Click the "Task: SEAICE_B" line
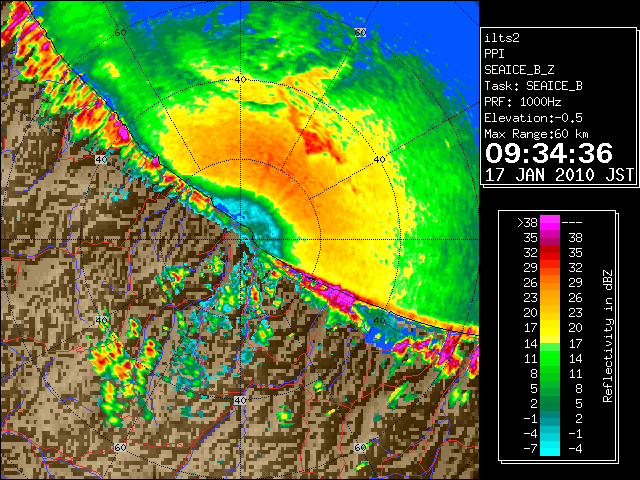This screenshot has width=640, height=480. (533, 86)
